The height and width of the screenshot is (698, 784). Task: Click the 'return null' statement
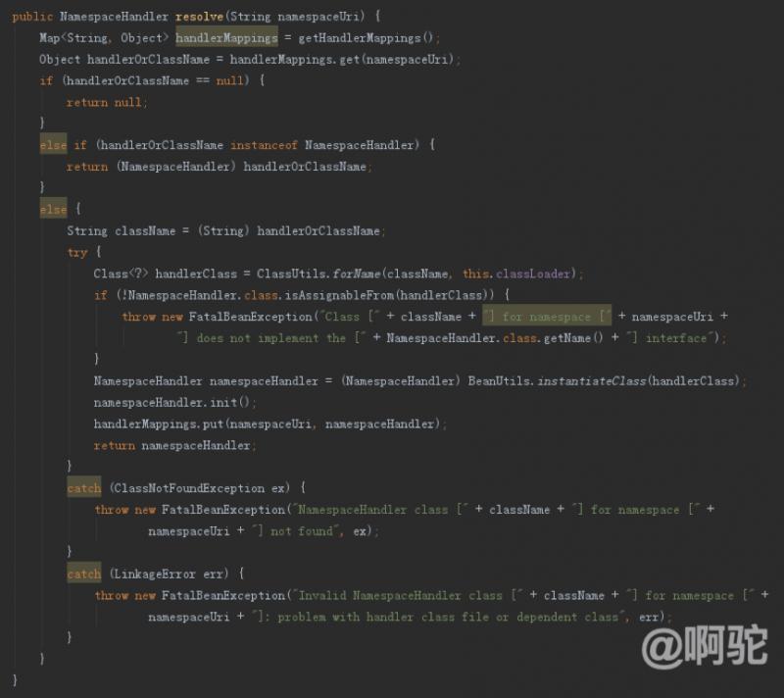click(x=104, y=103)
